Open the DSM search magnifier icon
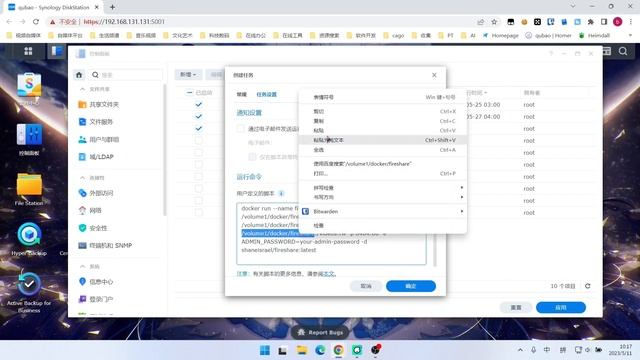Screen dimensions: 640x360 [x=623, y=51]
